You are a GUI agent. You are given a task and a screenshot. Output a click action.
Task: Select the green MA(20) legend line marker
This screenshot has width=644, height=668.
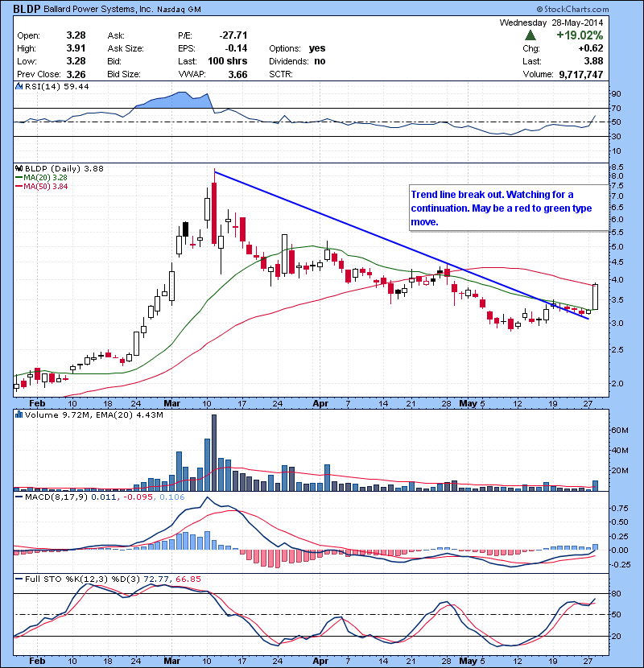pos(19,178)
